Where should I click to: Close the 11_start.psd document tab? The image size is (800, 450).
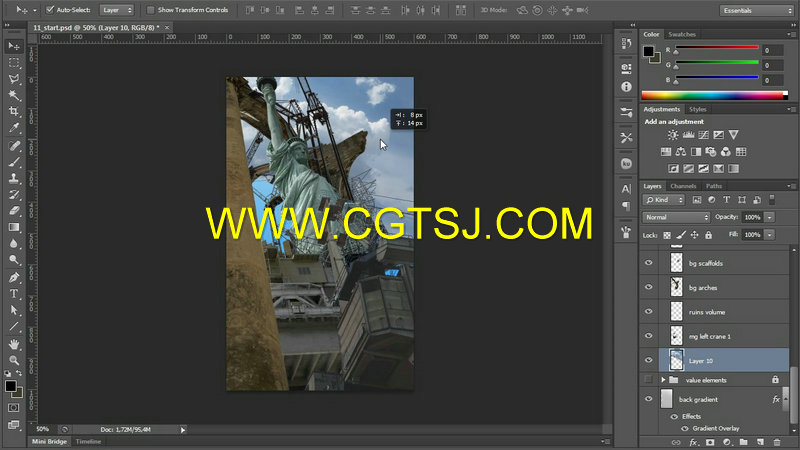167,28
